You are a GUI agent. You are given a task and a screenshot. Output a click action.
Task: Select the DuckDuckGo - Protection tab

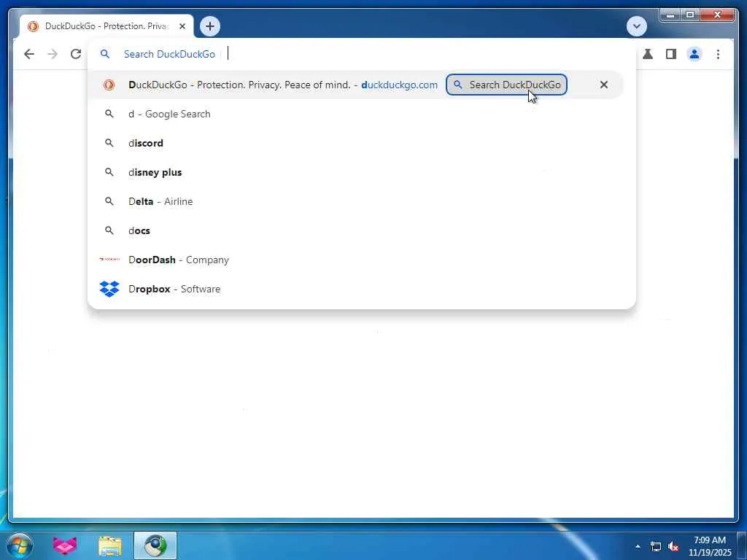107,26
